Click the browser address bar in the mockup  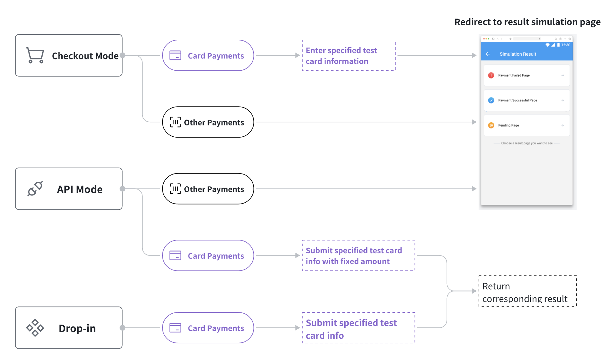pos(526,39)
